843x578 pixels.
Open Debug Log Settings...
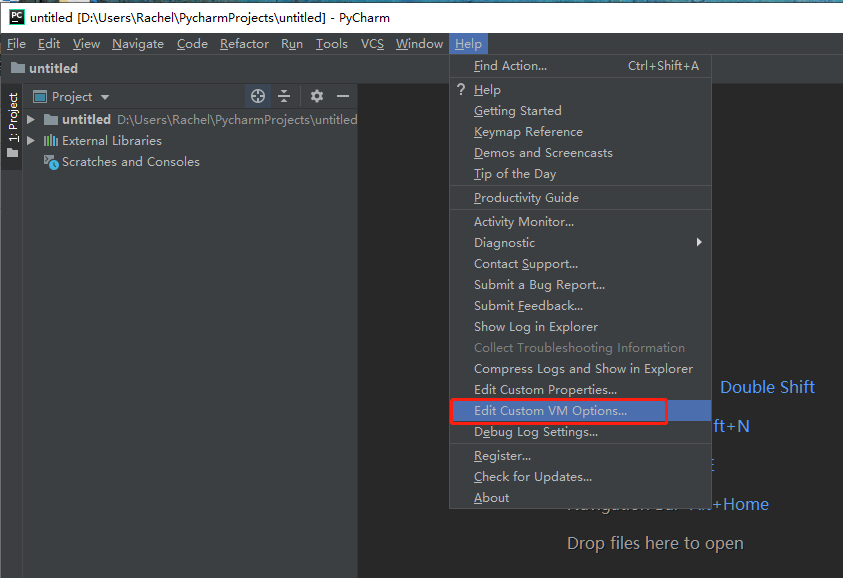tap(581, 432)
